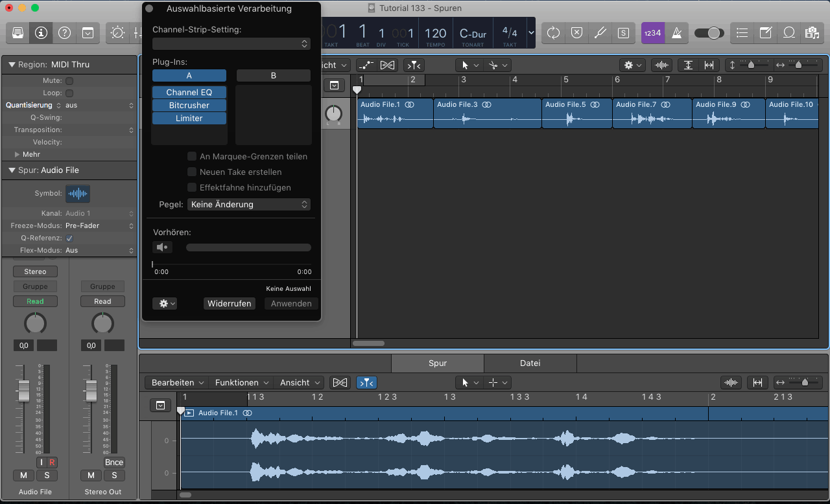Click the metronome icon in control bar
Image resolution: width=830 pixels, height=504 pixels.
[677, 32]
